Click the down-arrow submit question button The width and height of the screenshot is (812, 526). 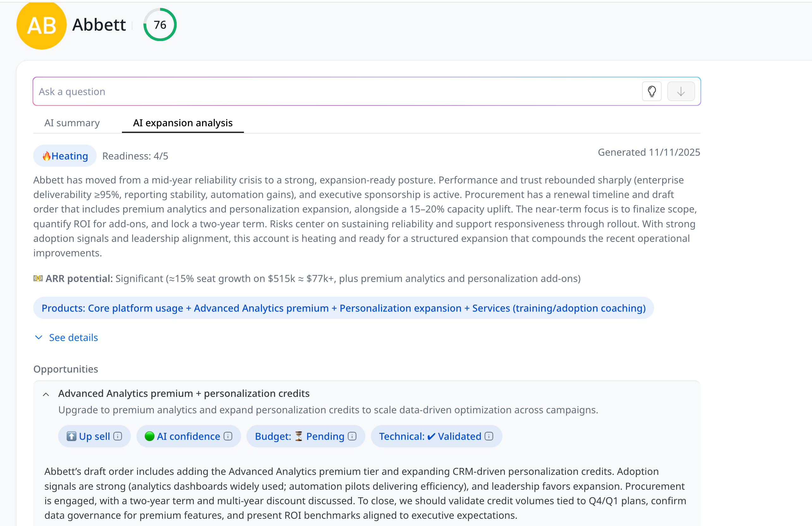[681, 91]
